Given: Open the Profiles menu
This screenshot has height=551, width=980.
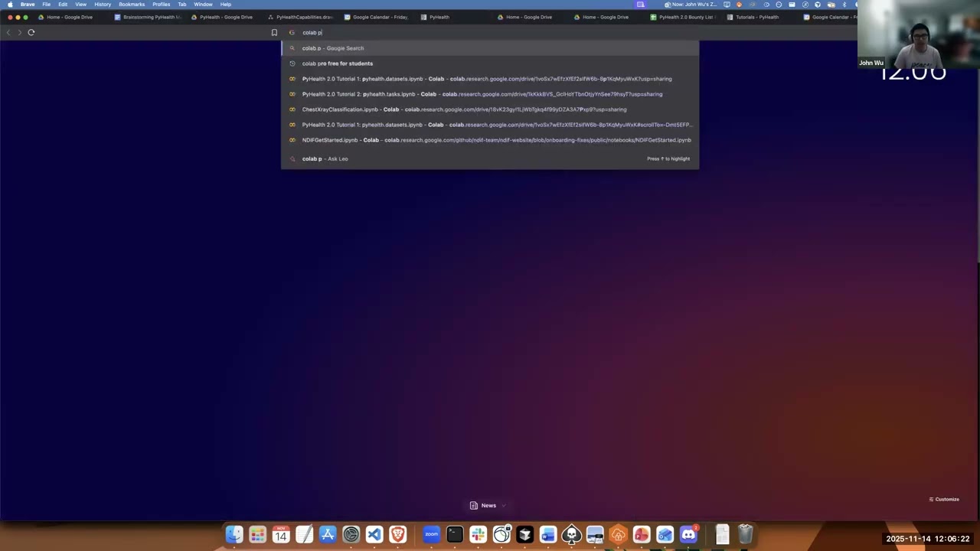Looking at the screenshot, I should [162, 4].
